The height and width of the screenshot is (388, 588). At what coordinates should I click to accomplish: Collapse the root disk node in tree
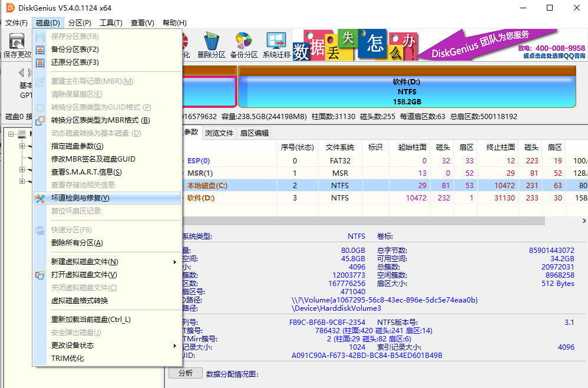coord(11,134)
